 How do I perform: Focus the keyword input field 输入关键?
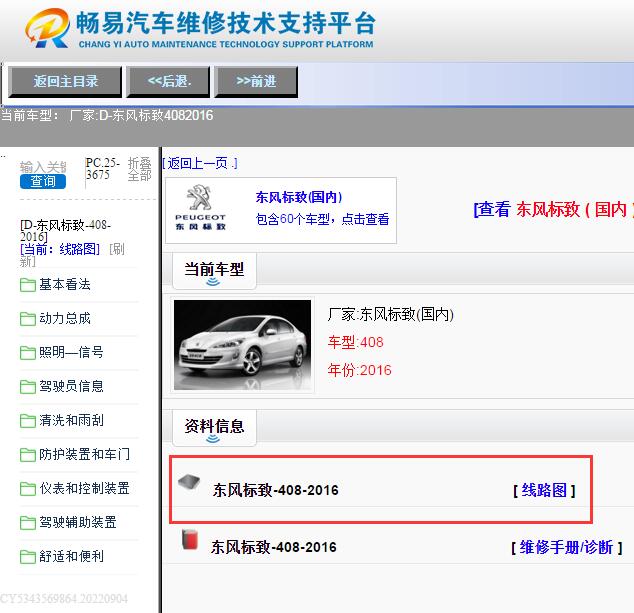click(x=43, y=167)
